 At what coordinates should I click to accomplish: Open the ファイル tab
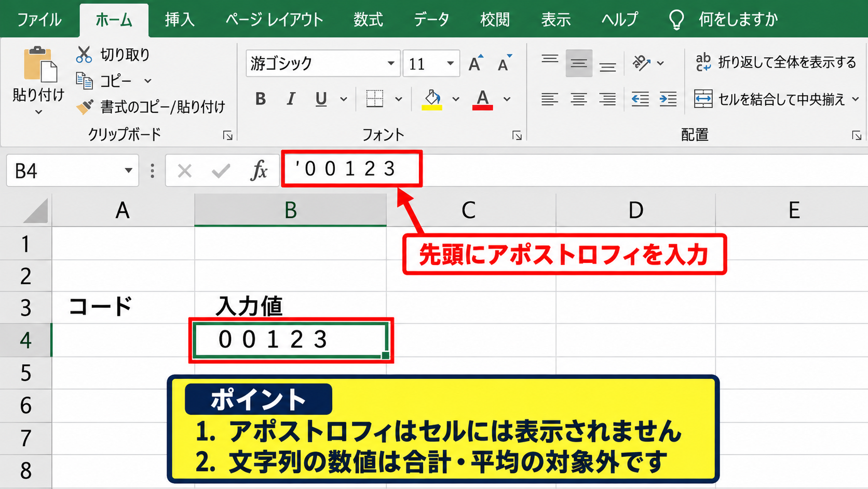pos(39,20)
